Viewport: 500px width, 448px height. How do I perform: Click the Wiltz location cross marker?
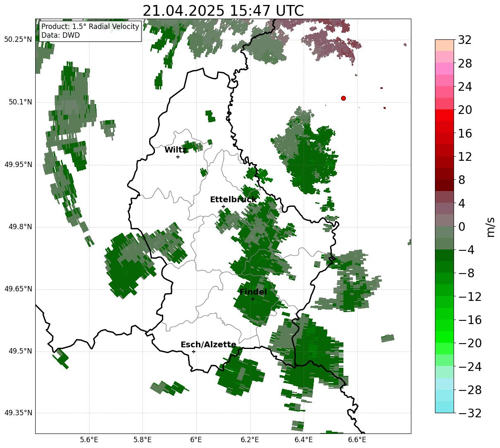[x=178, y=157]
